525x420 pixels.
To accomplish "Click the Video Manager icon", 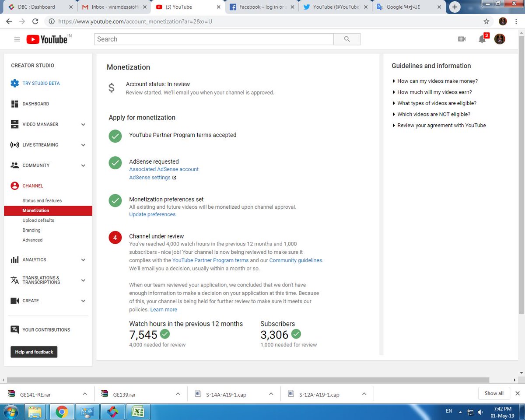I will pyautogui.click(x=15, y=124).
